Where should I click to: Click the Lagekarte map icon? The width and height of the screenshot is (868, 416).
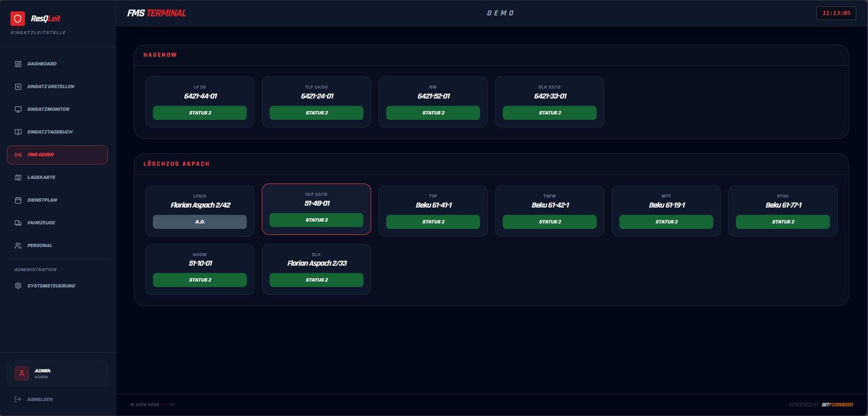18,178
